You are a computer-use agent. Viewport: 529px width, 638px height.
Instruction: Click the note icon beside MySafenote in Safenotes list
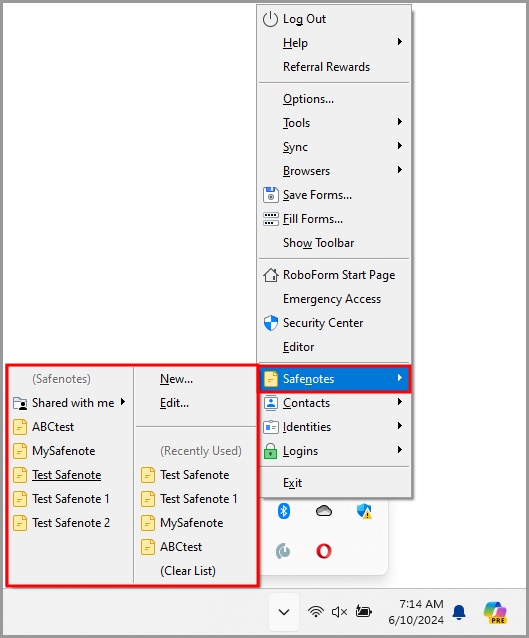point(20,451)
